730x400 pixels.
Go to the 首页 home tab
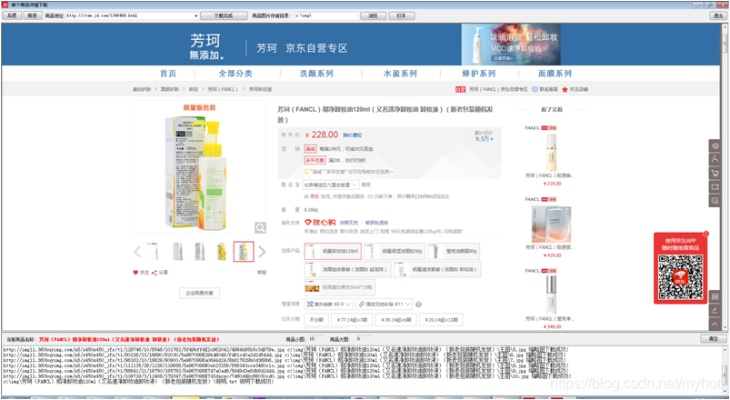(167, 74)
